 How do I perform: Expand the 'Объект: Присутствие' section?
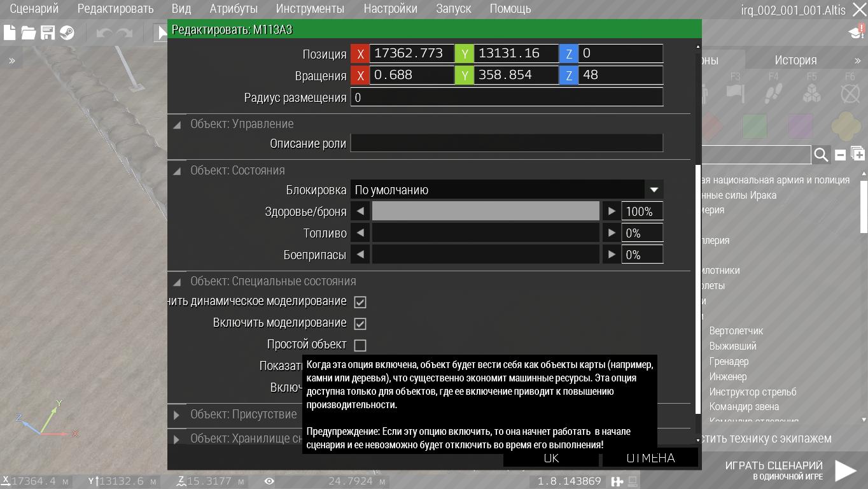pos(177,415)
